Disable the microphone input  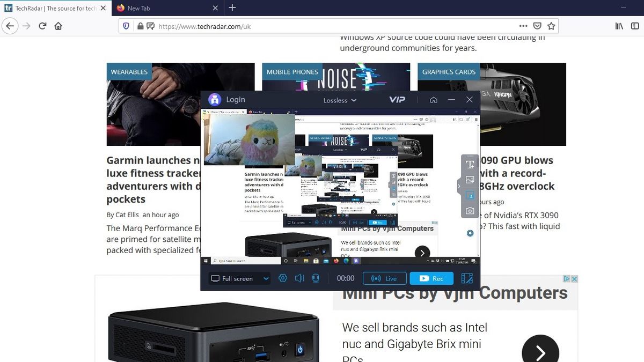pos(316,278)
